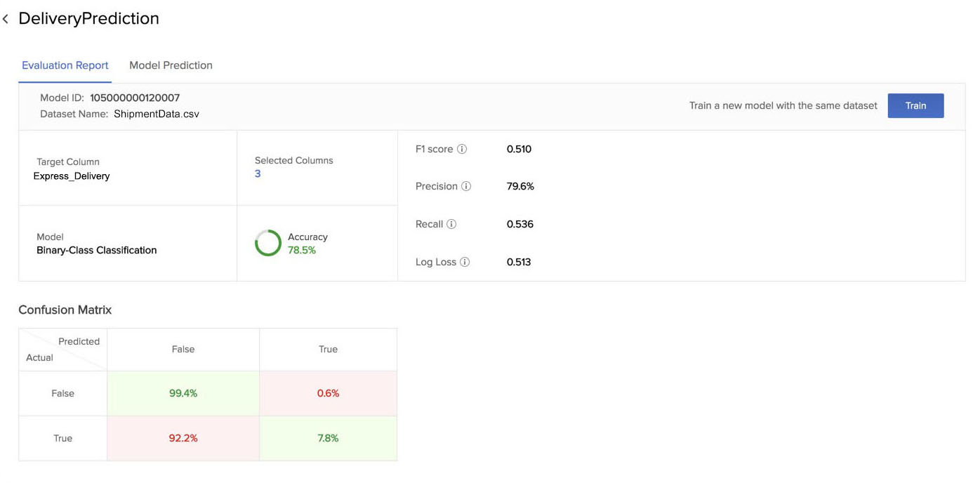This screenshot has width=980, height=483.
Task: Click the back arrow beside DeliveryPrediction
Action: [6, 18]
